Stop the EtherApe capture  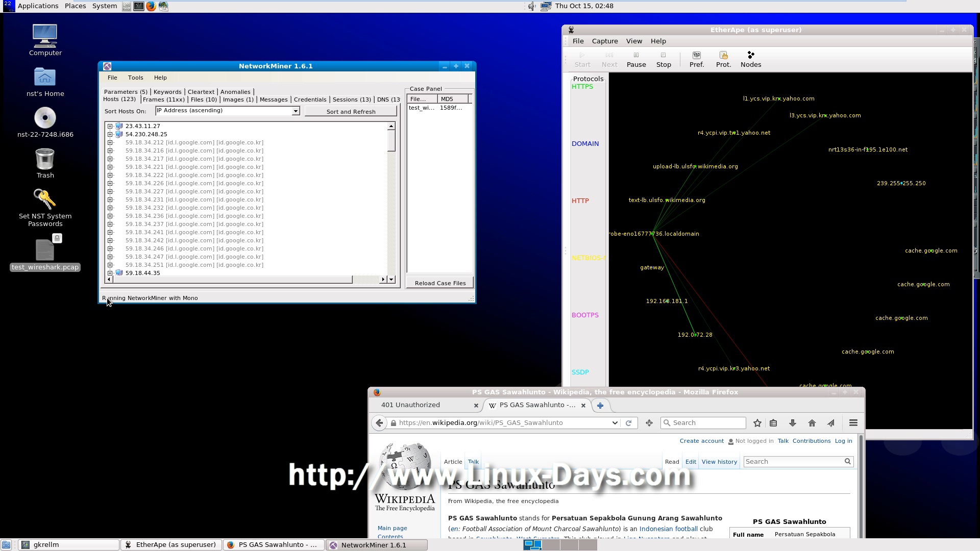click(664, 59)
